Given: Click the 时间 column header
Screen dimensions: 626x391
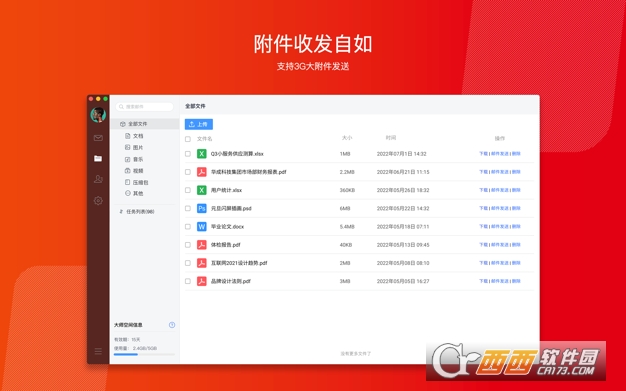Looking at the screenshot, I should [x=391, y=138].
